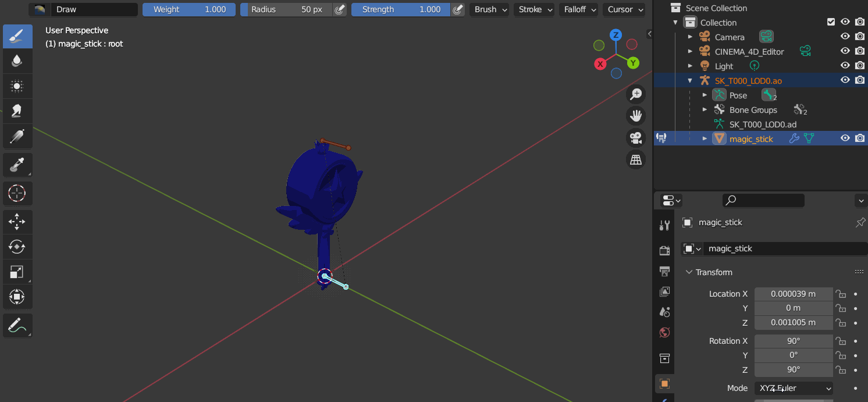868x402 pixels.
Task: Hide the Camera object in viewport
Action: (x=845, y=37)
